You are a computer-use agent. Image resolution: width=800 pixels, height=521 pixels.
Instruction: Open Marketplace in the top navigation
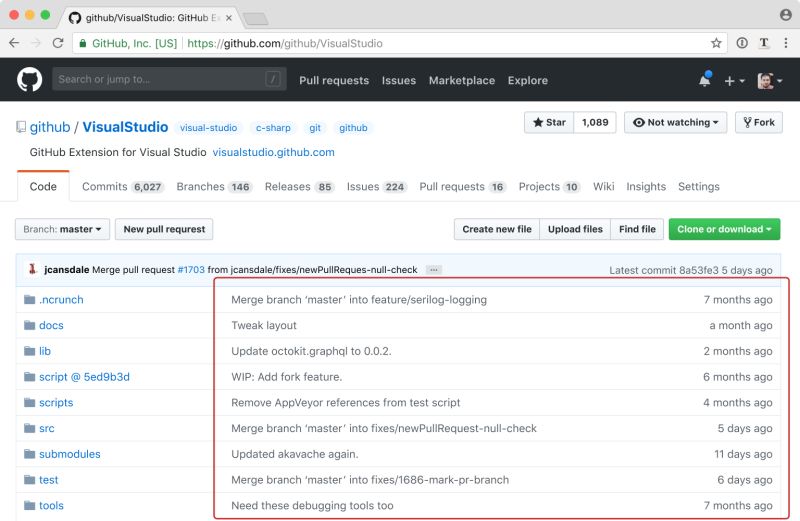point(462,81)
